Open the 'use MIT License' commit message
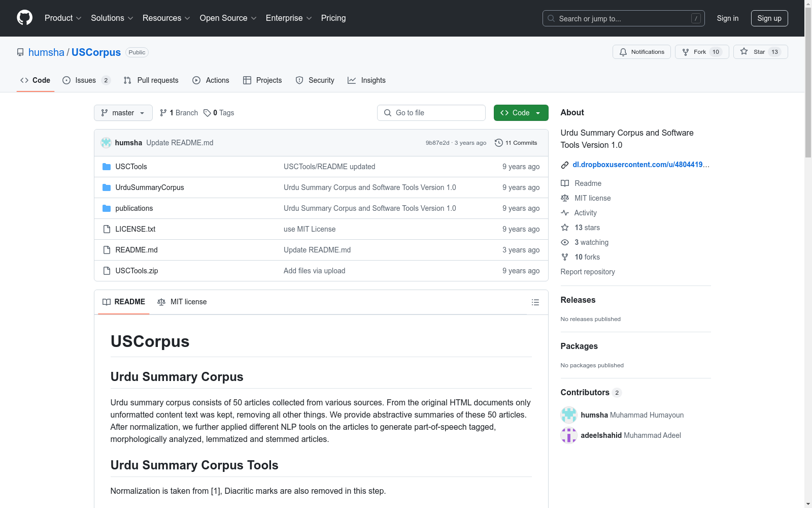Image resolution: width=812 pixels, height=508 pixels. pyautogui.click(x=310, y=229)
